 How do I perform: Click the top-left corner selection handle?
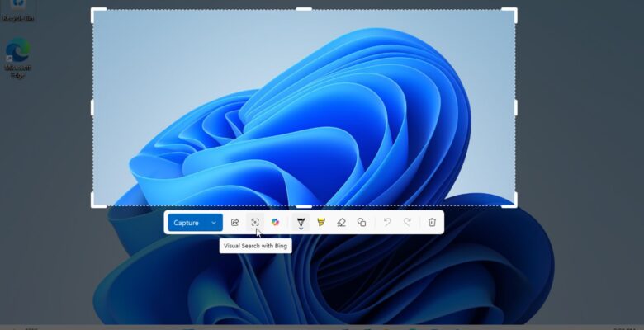pyautogui.click(x=92, y=11)
